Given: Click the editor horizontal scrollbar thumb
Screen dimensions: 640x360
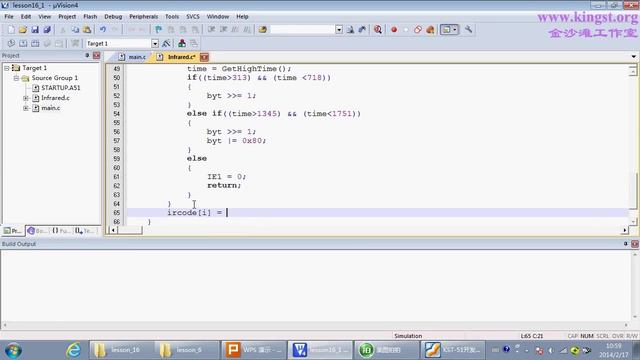Looking at the screenshot, I should pos(130,230).
